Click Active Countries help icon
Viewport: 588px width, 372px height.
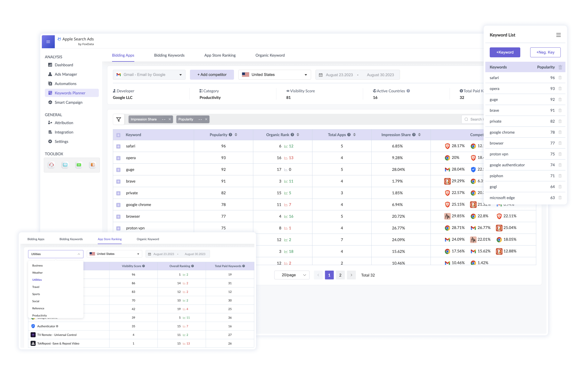click(x=408, y=91)
